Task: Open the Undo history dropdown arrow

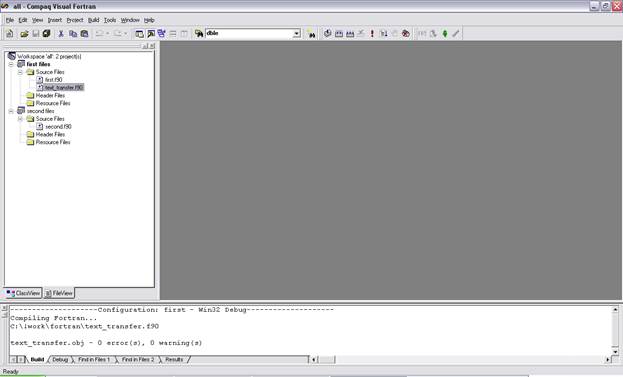Action: [x=107, y=34]
